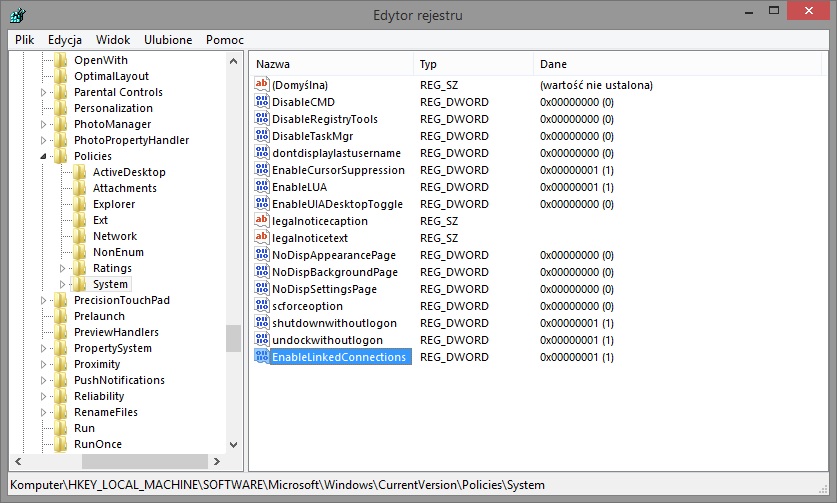Select the EnableLinkedConnections value name
The height and width of the screenshot is (503, 837).
point(339,357)
